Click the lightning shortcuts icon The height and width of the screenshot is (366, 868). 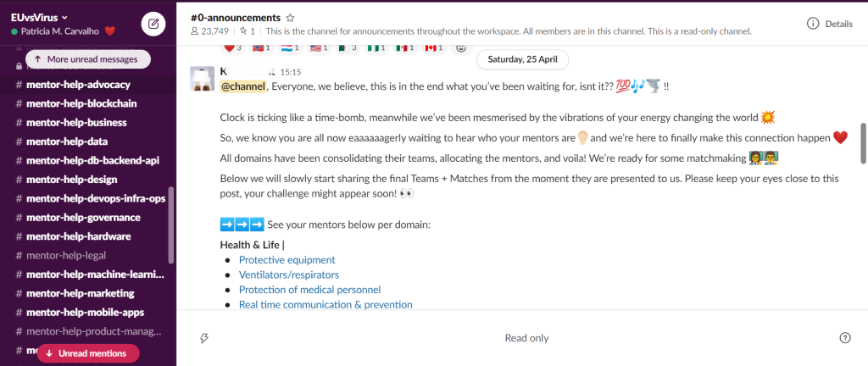(x=204, y=338)
